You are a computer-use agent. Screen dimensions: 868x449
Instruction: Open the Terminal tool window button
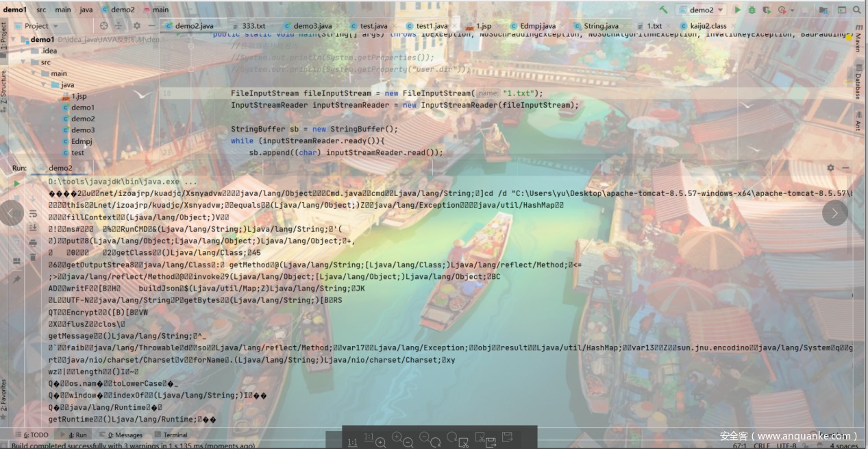tap(171, 435)
